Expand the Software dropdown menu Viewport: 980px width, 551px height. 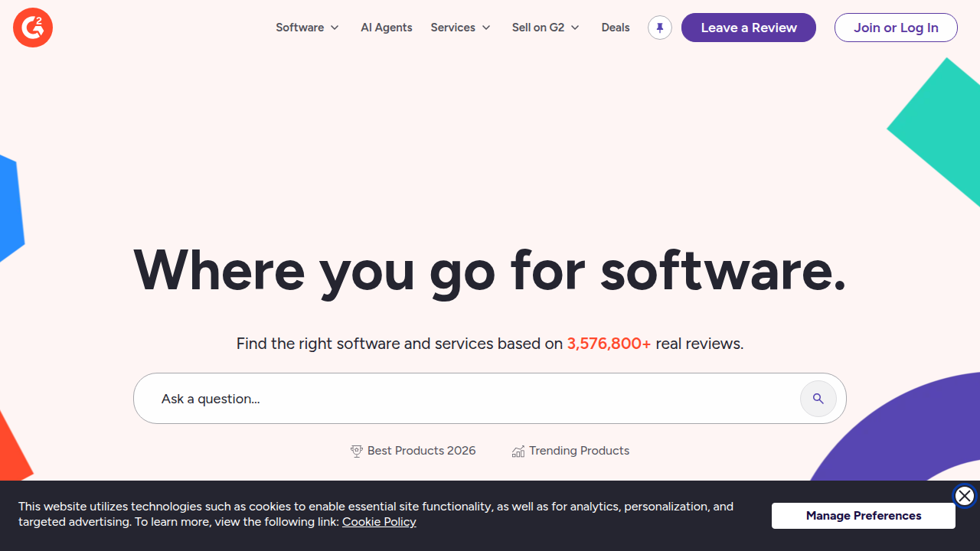308,28
